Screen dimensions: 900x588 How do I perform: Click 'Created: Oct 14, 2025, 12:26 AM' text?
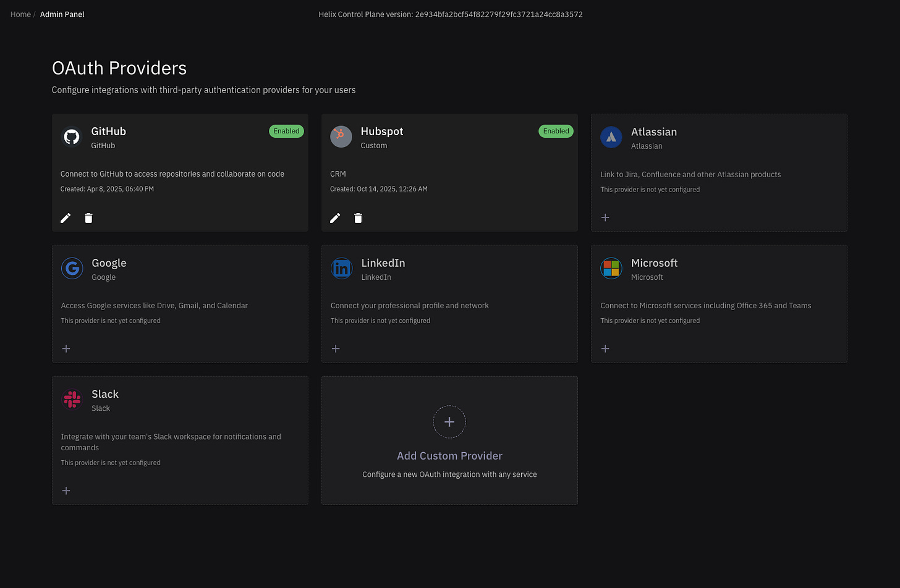coord(379,189)
